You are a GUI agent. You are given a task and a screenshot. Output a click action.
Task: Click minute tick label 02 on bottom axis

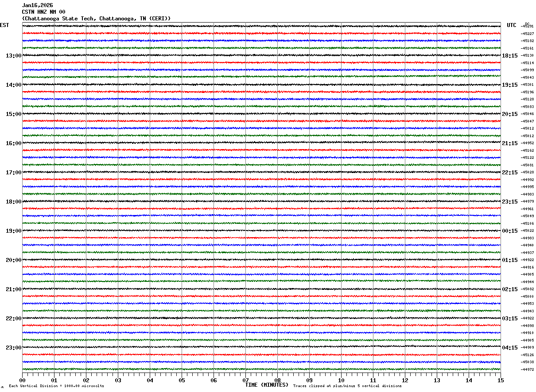[86, 380]
